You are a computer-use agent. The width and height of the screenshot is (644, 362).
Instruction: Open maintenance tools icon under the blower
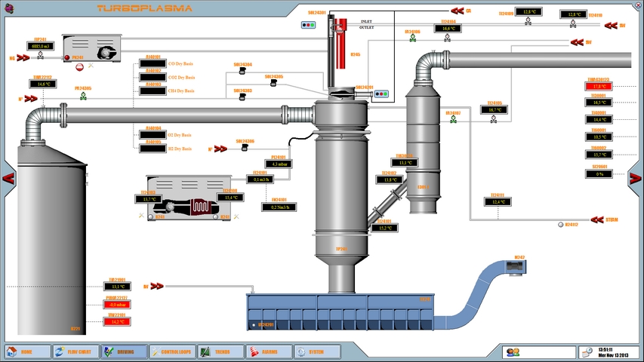point(91,66)
